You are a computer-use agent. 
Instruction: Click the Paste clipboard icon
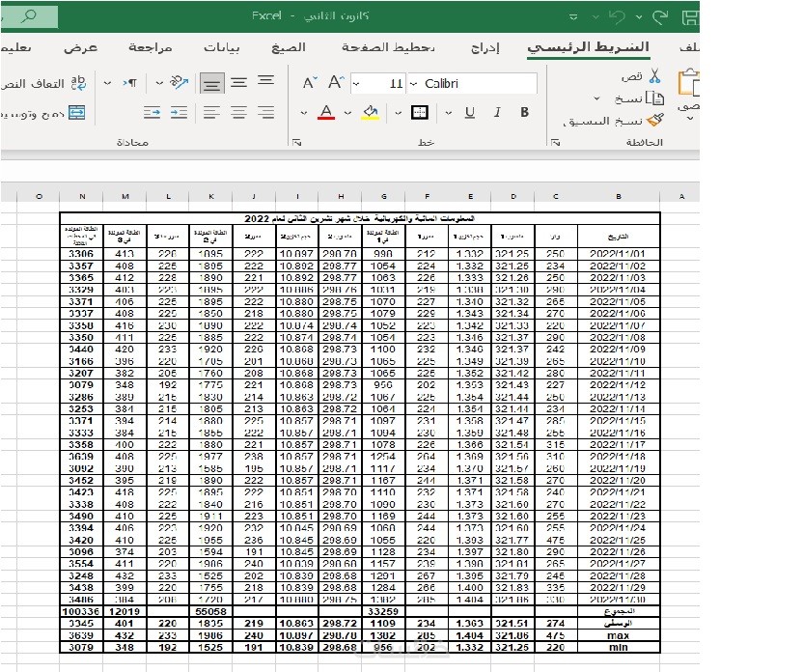689,82
